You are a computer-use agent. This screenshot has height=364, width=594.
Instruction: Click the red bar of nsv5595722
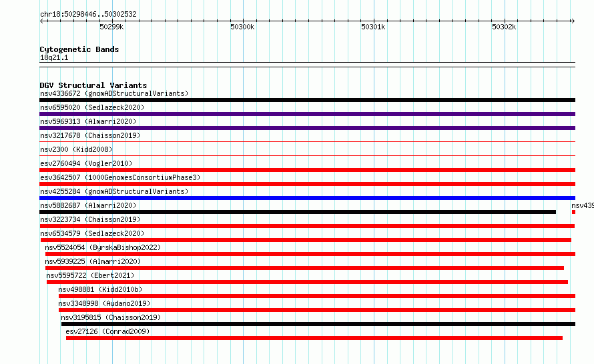click(307, 282)
